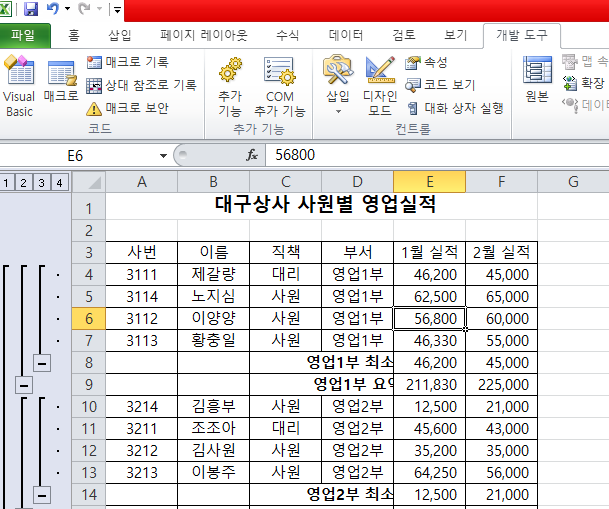609x509 pixels.
Task: Undo the last action
Action: pyautogui.click(x=53, y=9)
